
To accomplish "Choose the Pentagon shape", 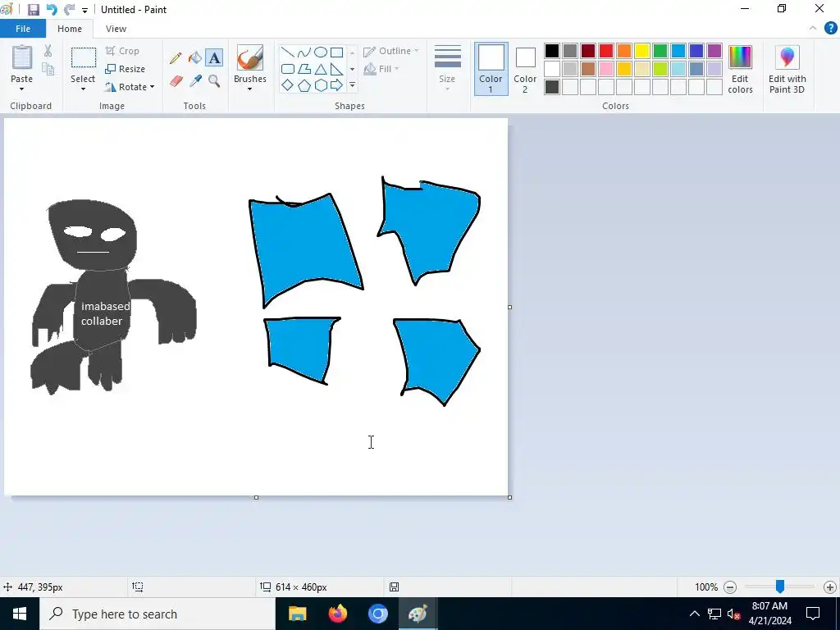I will click(x=304, y=85).
